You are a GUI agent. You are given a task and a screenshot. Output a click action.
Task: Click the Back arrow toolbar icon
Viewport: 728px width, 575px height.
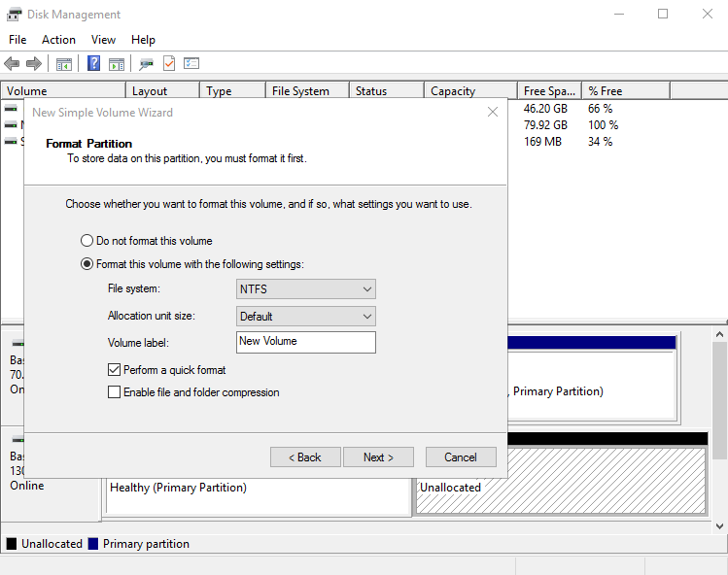[12, 63]
